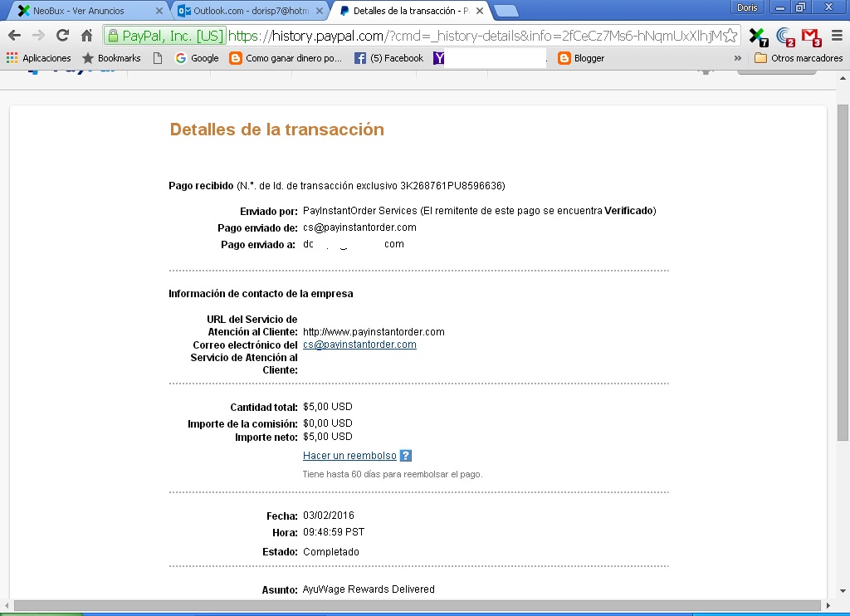
Task: Click the date 03/02/2016
Action: click(x=329, y=516)
